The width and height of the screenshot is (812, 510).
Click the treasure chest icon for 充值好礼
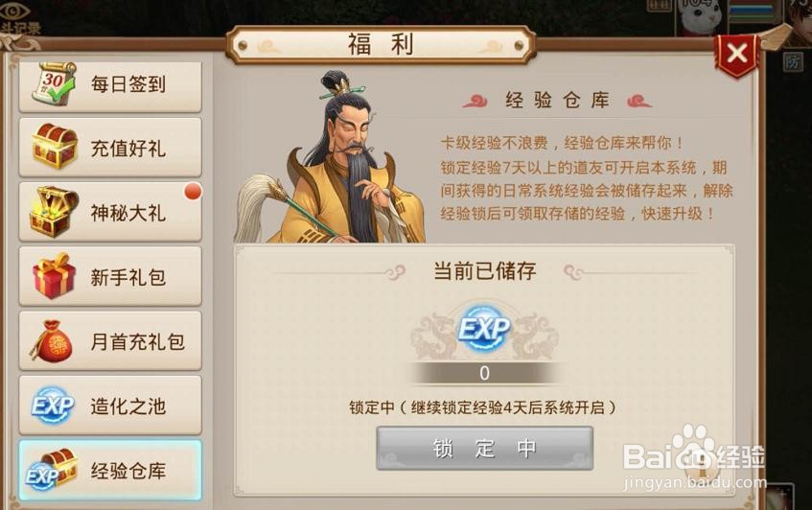(x=55, y=146)
